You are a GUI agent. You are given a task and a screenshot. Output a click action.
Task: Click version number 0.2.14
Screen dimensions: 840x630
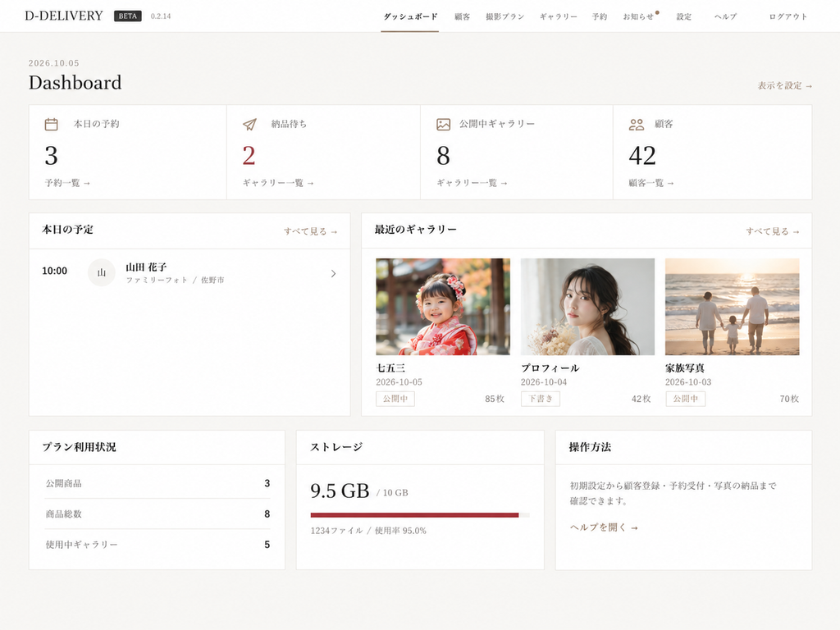(x=161, y=16)
